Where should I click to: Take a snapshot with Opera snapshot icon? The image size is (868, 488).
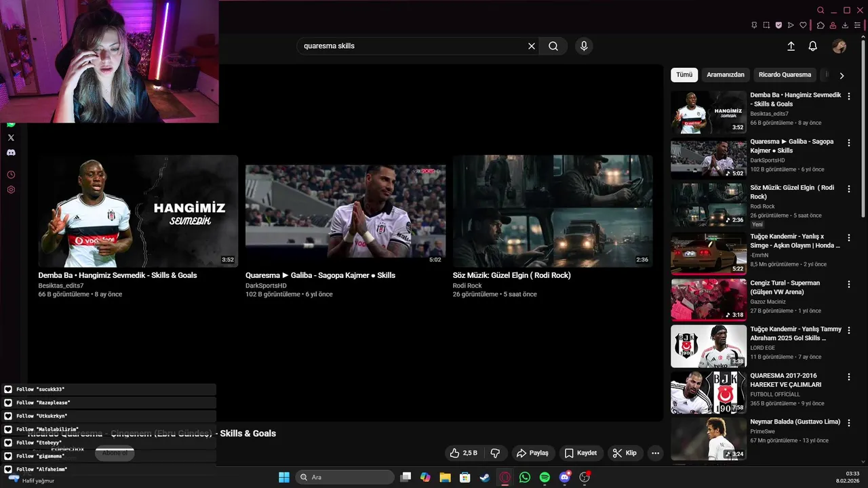coord(766,25)
